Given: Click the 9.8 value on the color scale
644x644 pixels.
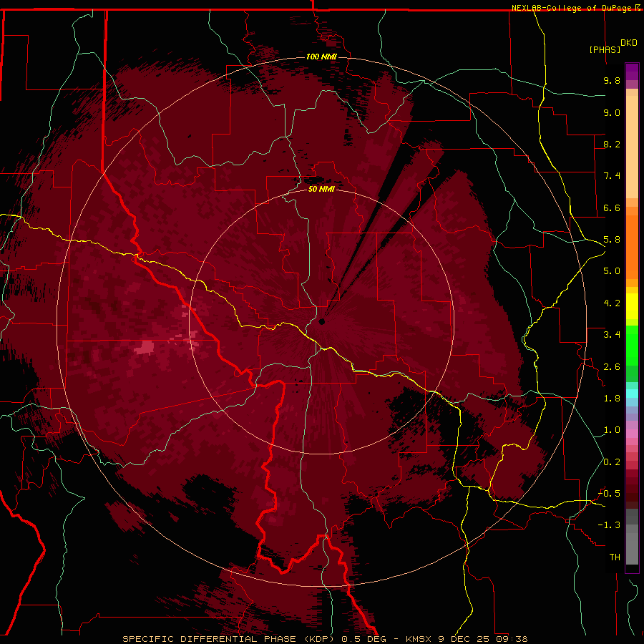Looking at the screenshot, I should pyautogui.click(x=612, y=80).
